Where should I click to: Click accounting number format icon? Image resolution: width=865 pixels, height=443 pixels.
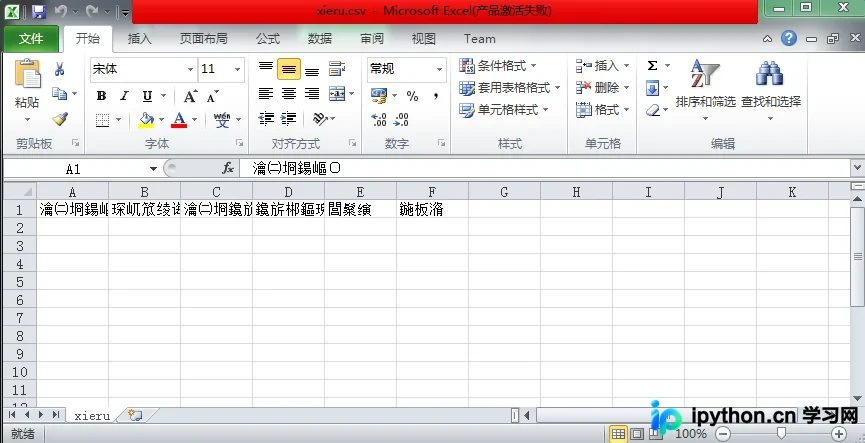[379, 95]
